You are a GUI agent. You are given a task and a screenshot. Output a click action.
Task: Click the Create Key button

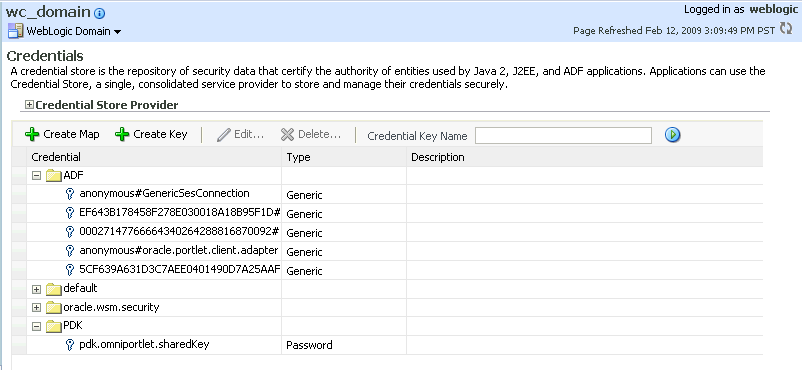point(151,134)
